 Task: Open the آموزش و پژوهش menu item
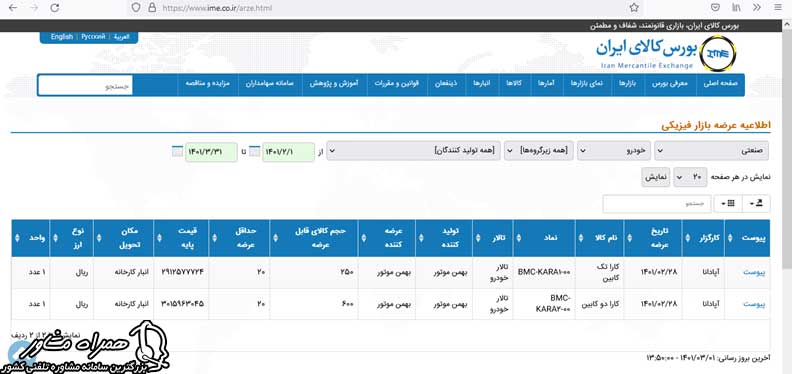click(x=334, y=84)
